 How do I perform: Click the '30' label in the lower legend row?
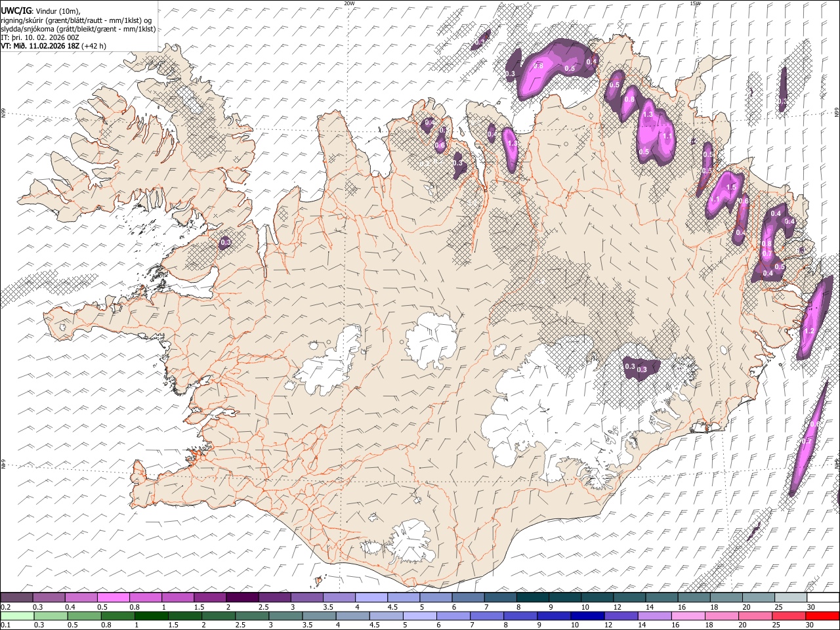point(810,625)
